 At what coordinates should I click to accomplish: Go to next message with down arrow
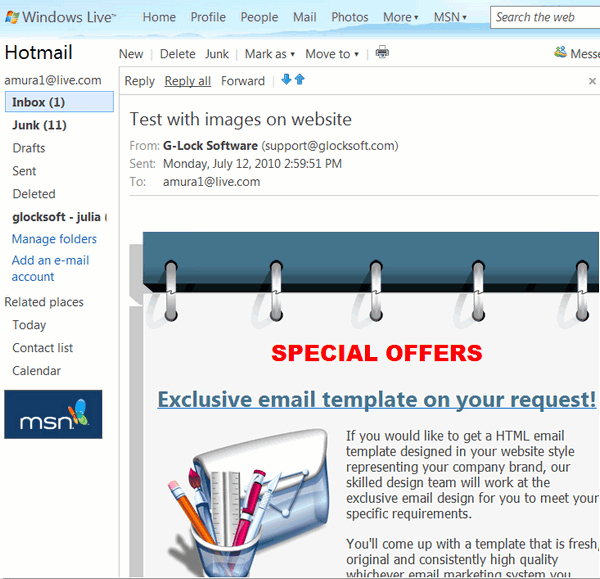pos(286,80)
